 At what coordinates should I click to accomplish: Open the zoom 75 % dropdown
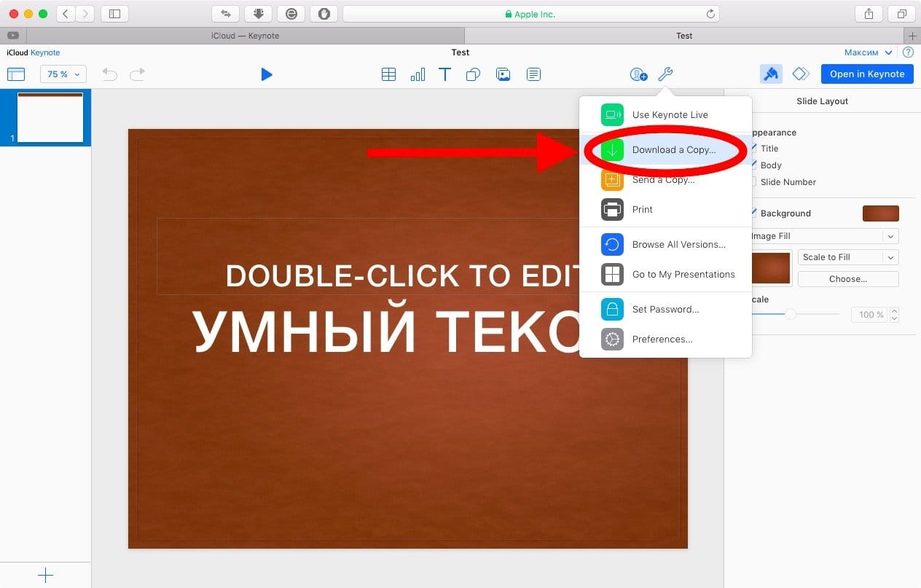(63, 74)
